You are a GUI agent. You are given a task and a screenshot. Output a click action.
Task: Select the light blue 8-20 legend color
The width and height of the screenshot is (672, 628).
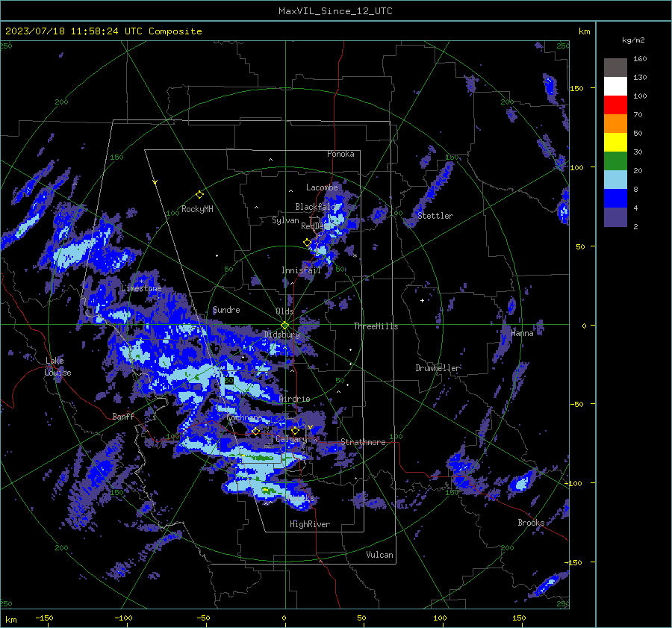[615, 180]
